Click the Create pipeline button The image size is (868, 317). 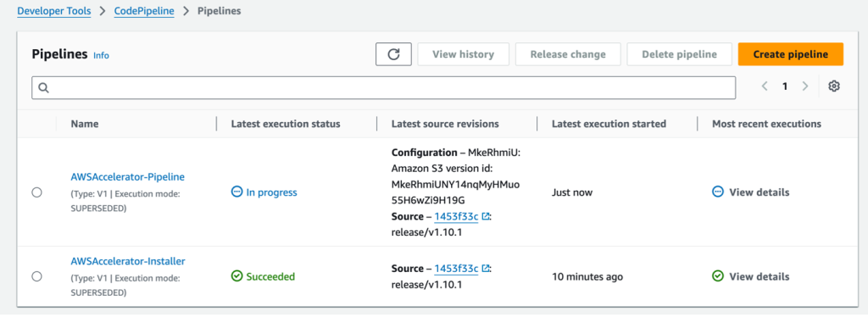[791, 54]
